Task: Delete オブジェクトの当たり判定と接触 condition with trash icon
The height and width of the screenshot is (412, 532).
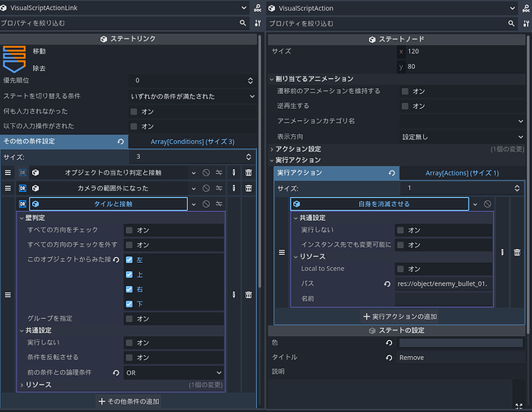Action: (249, 172)
